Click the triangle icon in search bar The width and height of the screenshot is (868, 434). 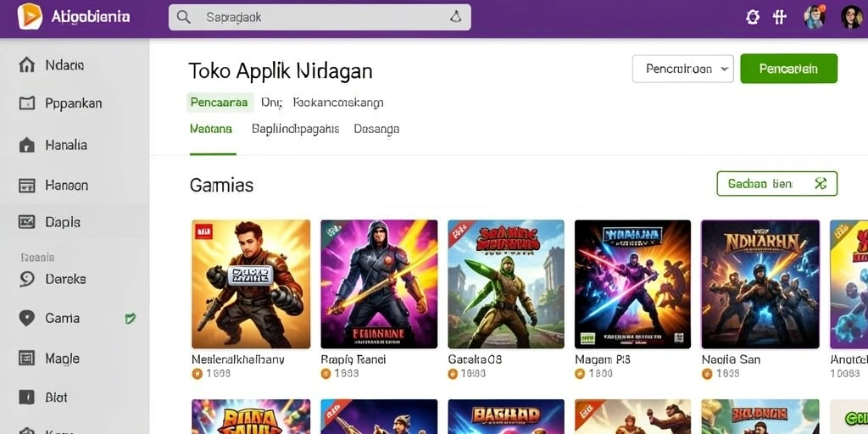click(455, 18)
